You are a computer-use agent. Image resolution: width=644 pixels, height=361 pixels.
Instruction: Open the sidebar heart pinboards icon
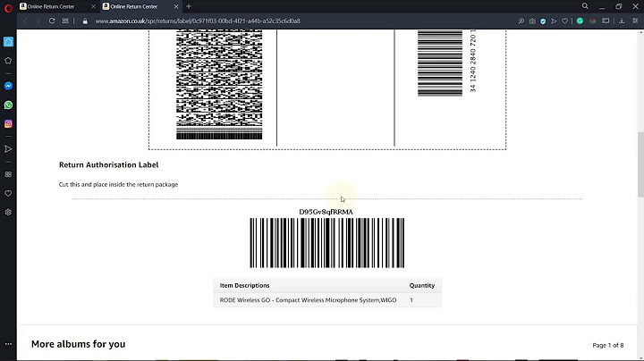point(8,193)
